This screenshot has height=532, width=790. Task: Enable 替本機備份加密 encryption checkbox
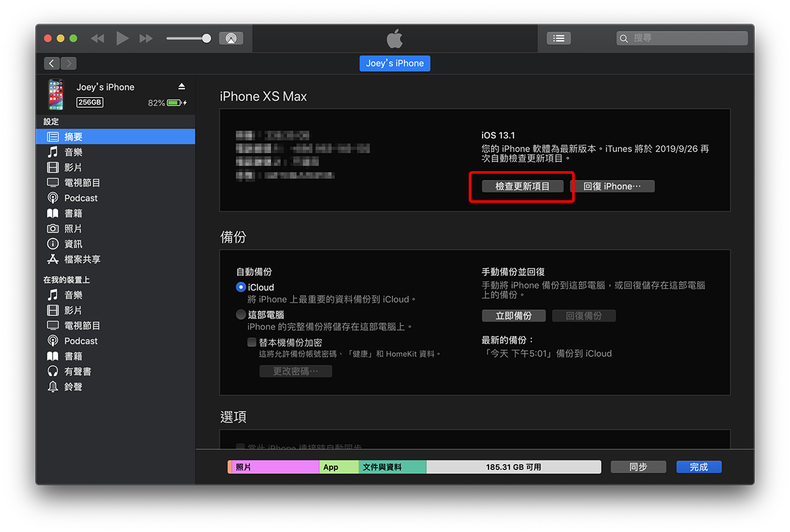pos(251,342)
